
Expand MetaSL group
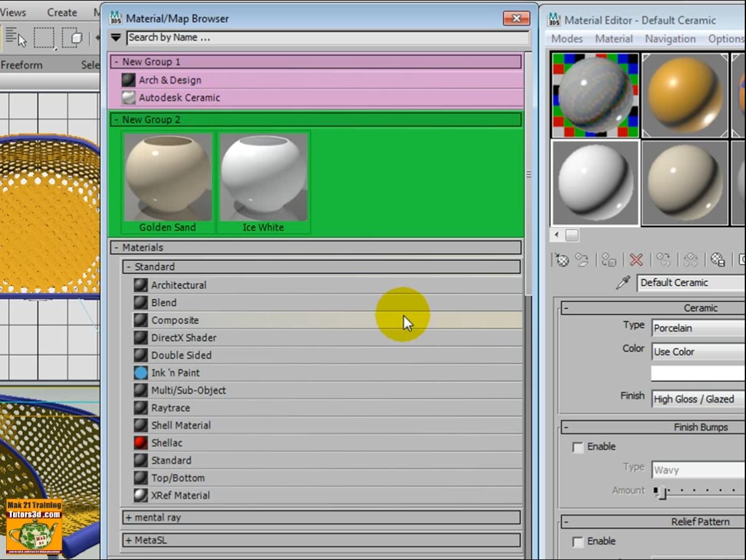321,540
